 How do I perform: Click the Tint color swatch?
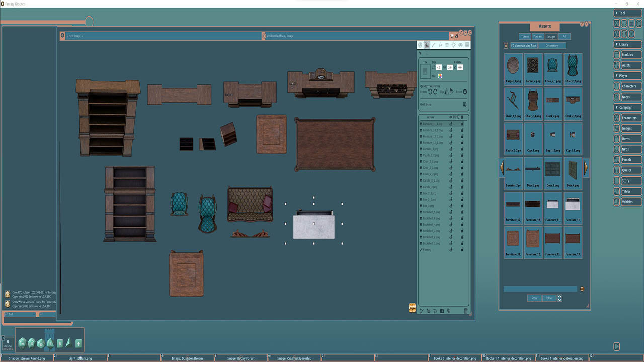point(440,76)
